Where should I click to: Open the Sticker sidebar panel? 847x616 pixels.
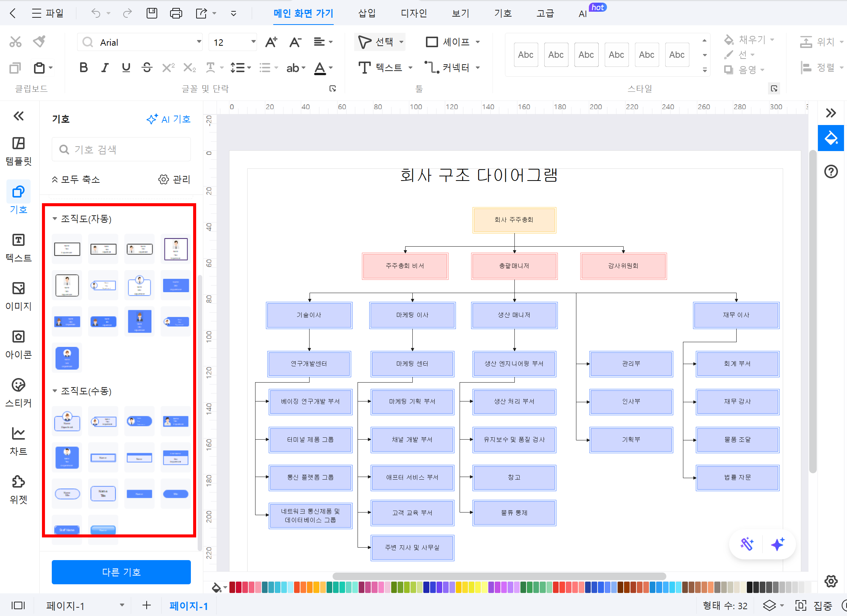(x=19, y=393)
